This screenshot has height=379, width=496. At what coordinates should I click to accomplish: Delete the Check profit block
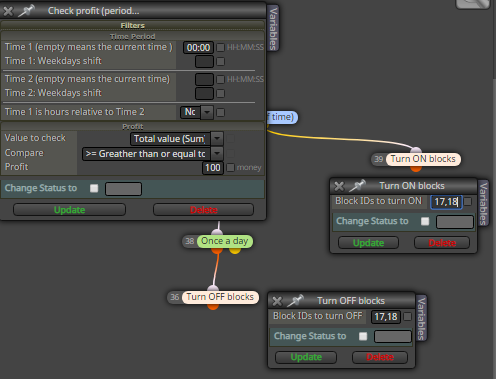point(203,210)
